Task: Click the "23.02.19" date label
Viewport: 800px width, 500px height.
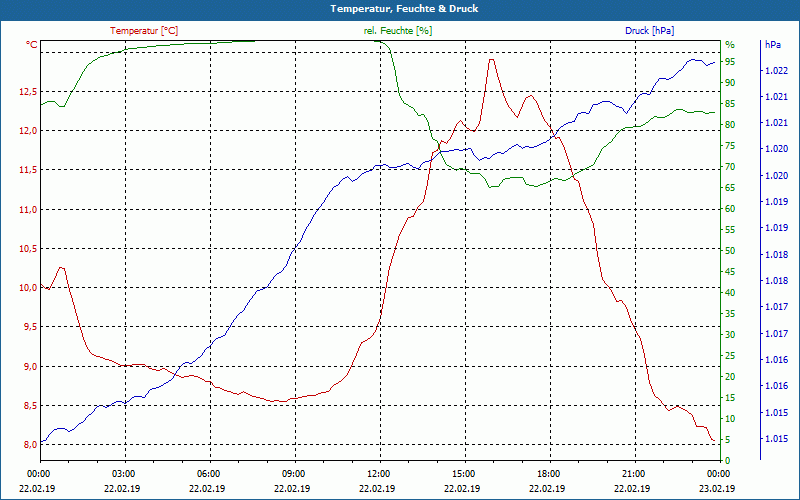Action: click(x=717, y=488)
